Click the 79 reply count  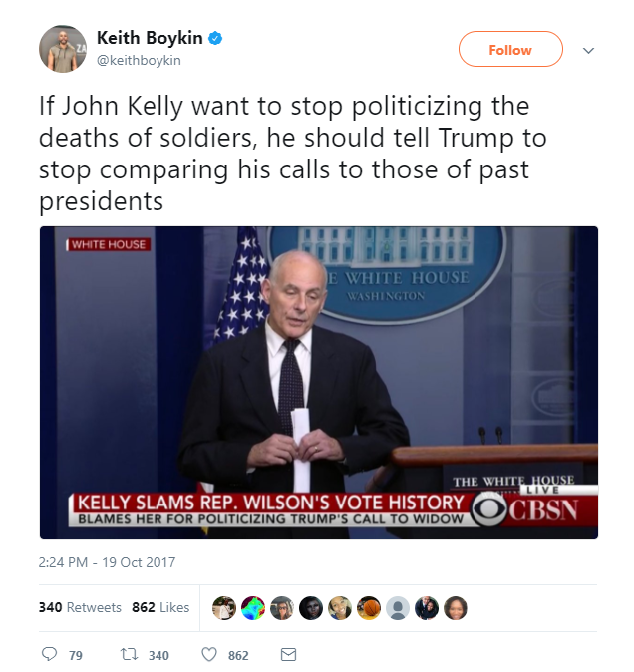(x=76, y=655)
